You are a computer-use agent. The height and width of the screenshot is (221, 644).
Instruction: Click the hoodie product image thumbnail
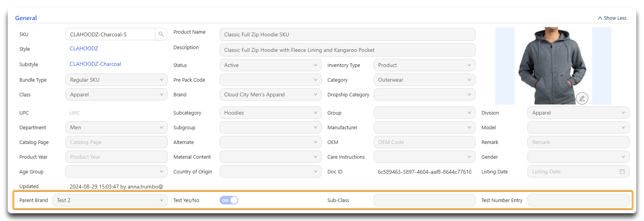point(553,65)
